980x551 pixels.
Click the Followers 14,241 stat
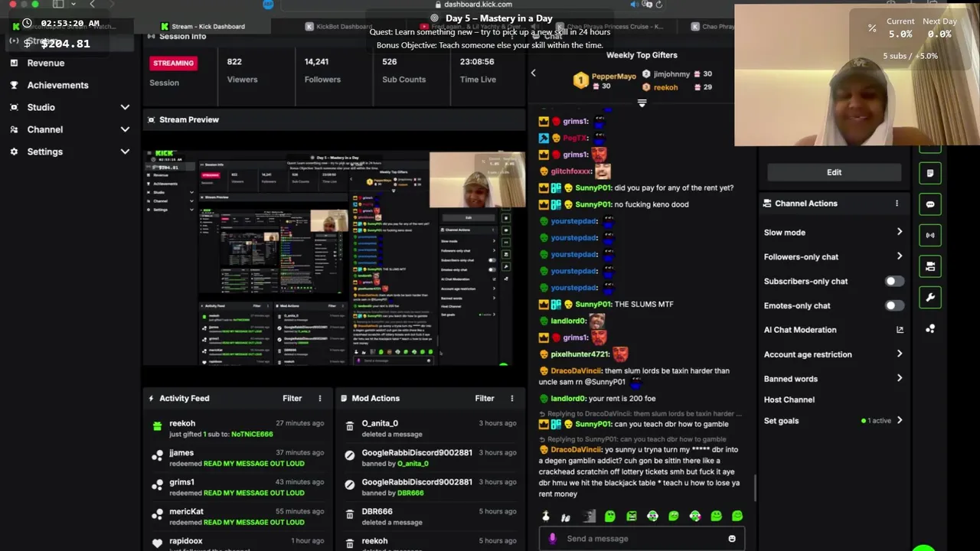(322, 70)
